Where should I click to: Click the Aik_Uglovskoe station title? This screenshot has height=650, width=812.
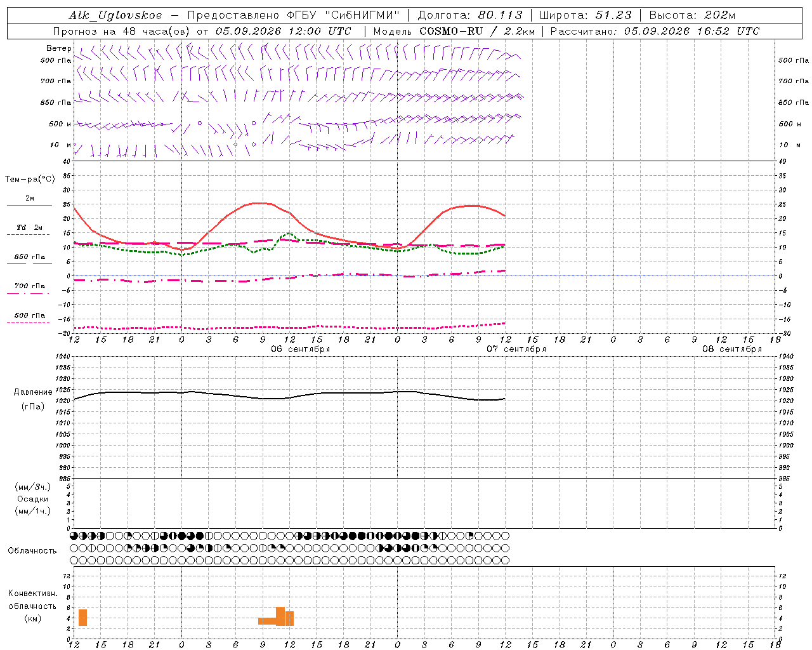click(115, 15)
